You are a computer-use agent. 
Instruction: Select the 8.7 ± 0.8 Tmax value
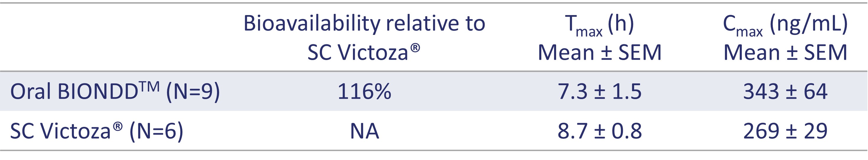[x=600, y=131]
